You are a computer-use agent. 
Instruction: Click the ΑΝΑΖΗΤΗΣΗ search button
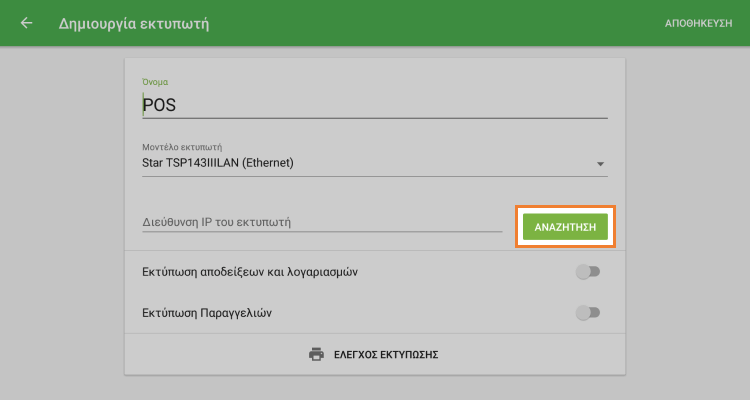point(565,227)
